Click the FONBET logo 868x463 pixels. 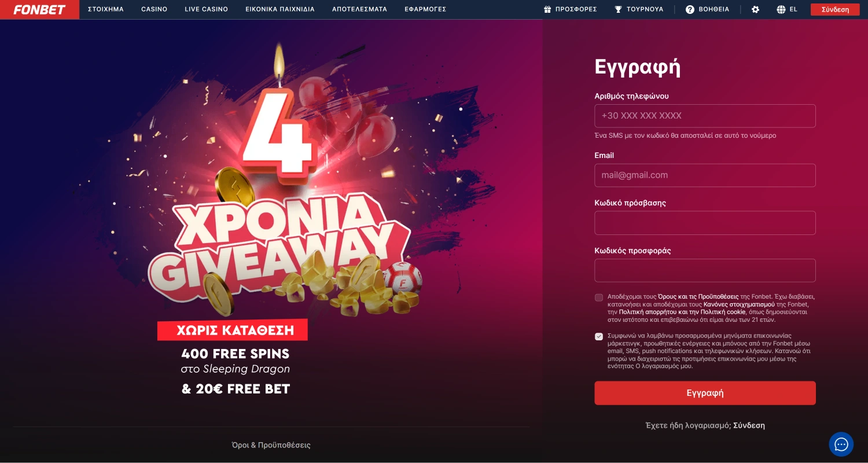(39, 9)
